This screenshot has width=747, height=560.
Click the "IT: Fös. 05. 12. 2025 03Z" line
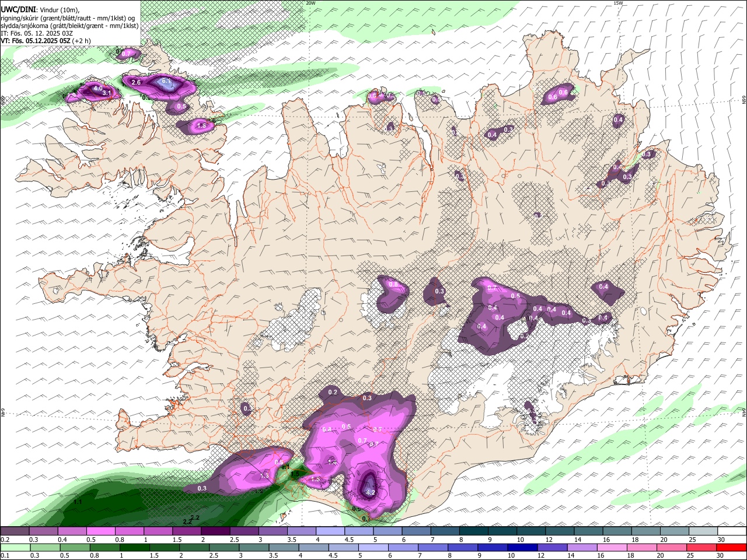coord(37,33)
